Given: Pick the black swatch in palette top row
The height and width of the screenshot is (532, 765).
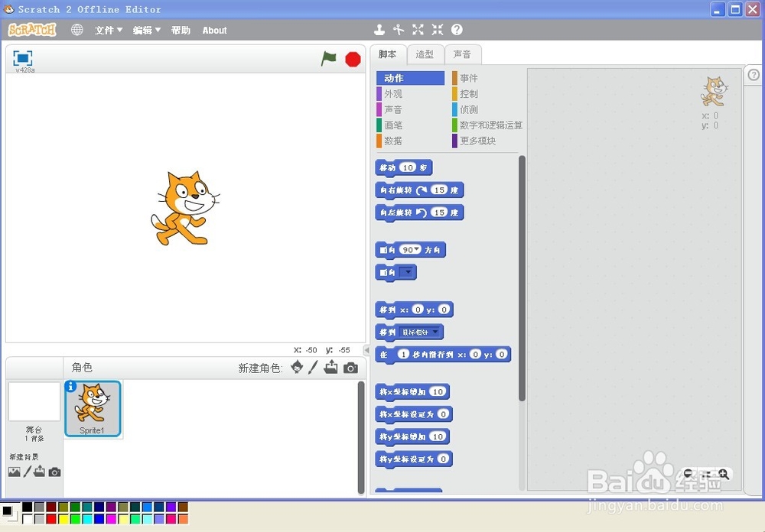Looking at the screenshot, I should click(x=28, y=507).
